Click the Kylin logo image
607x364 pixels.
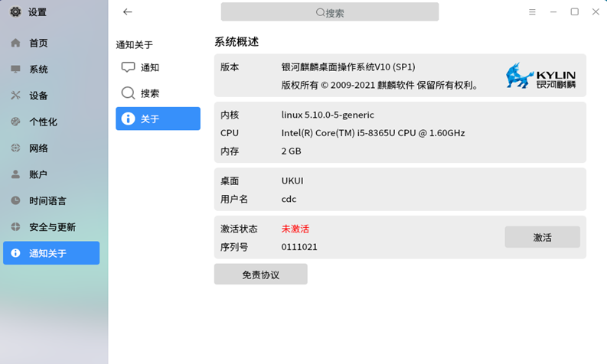coord(541,76)
